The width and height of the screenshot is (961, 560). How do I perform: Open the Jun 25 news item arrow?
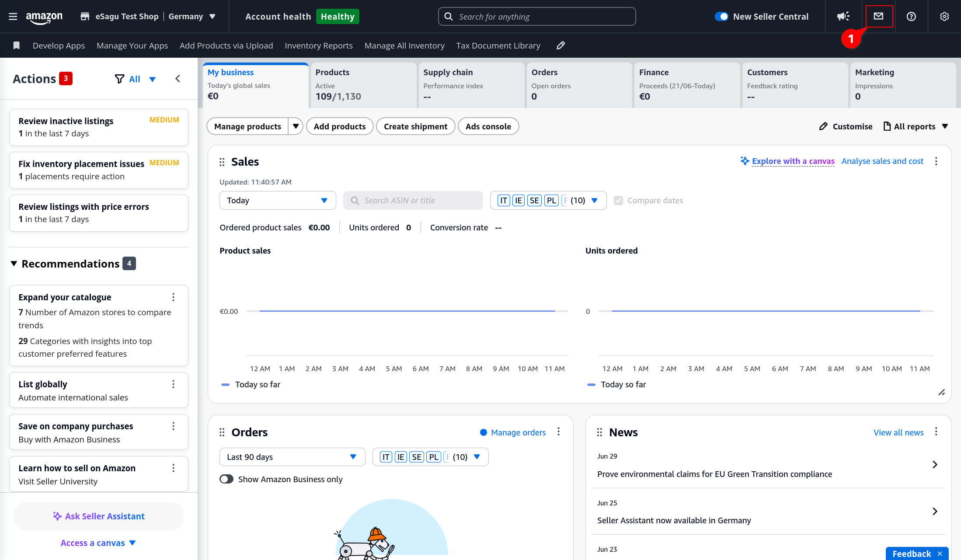click(935, 511)
